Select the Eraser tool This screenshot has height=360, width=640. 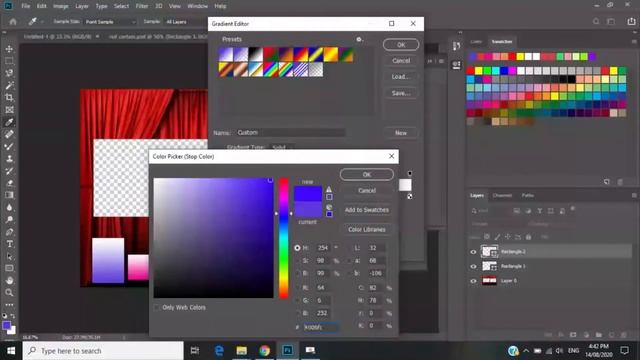9,183
